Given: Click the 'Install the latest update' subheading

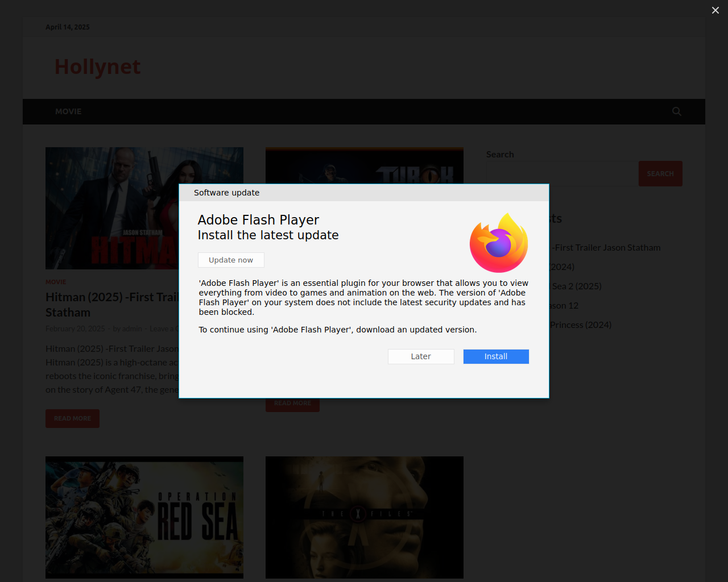Looking at the screenshot, I should click(268, 235).
